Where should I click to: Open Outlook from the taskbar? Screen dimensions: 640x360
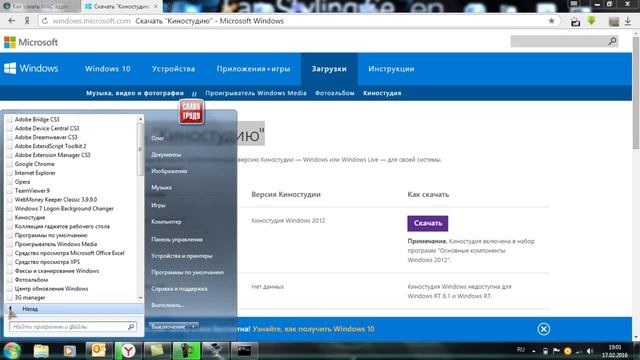point(98,351)
